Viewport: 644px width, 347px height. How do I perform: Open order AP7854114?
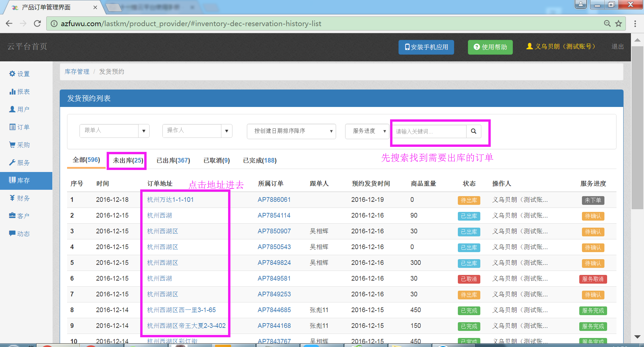coord(274,215)
